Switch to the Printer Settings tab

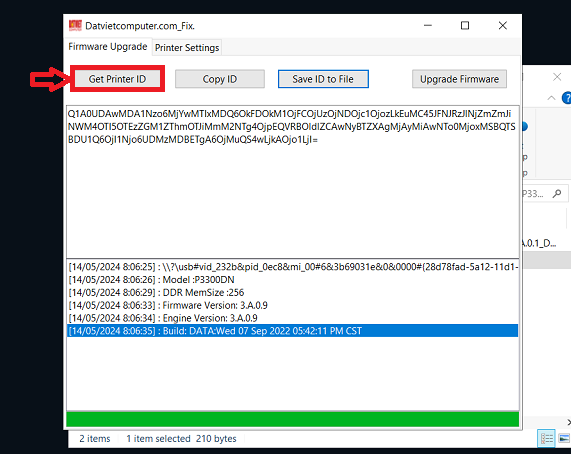187,48
